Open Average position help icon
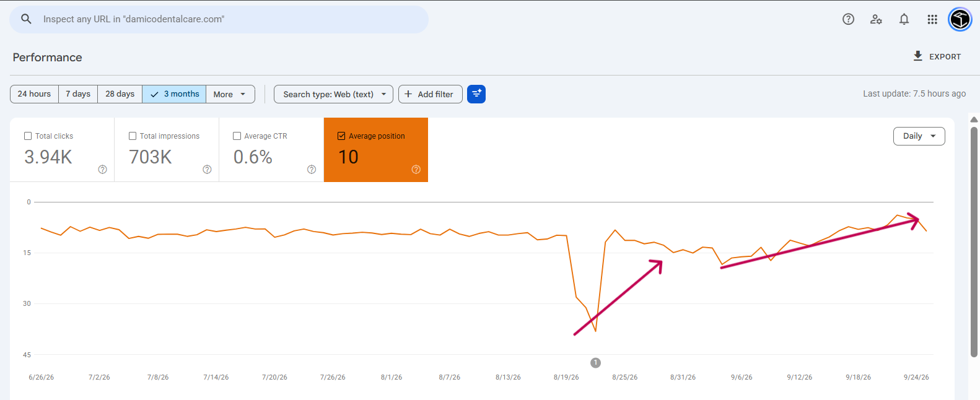The width and height of the screenshot is (980, 400). (416, 170)
